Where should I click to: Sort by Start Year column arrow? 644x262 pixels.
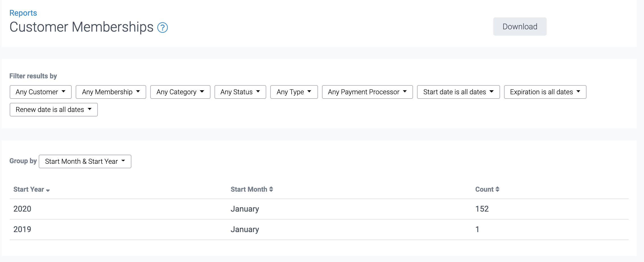coord(48,190)
